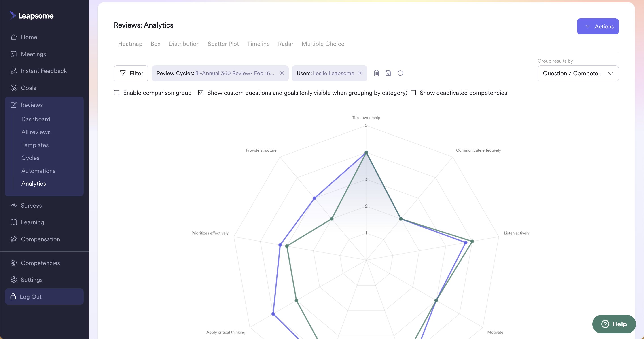Click the Settings gear icon

point(14,280)
